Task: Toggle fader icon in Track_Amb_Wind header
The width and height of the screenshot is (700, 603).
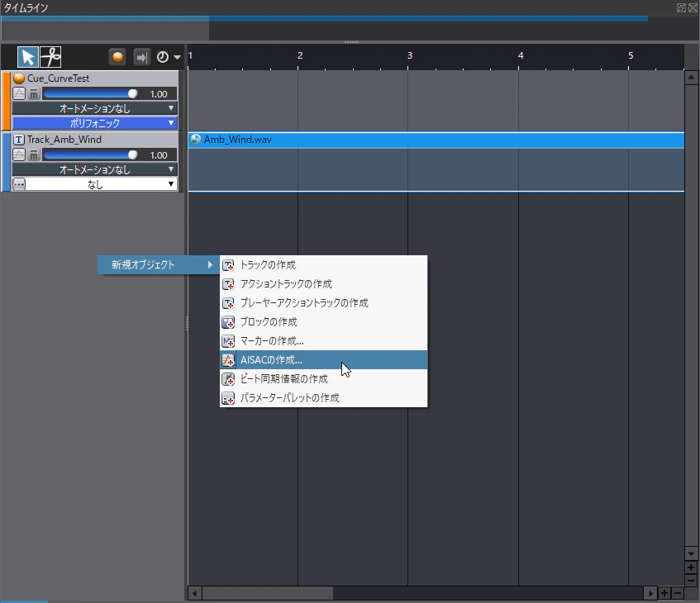Action: tap(34, 154)
